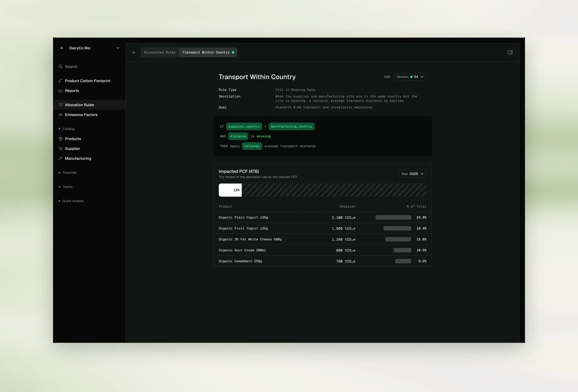Viewport: 578px width, 392px height.
Task: Expand the Quick Actions section
Action: 71,201
